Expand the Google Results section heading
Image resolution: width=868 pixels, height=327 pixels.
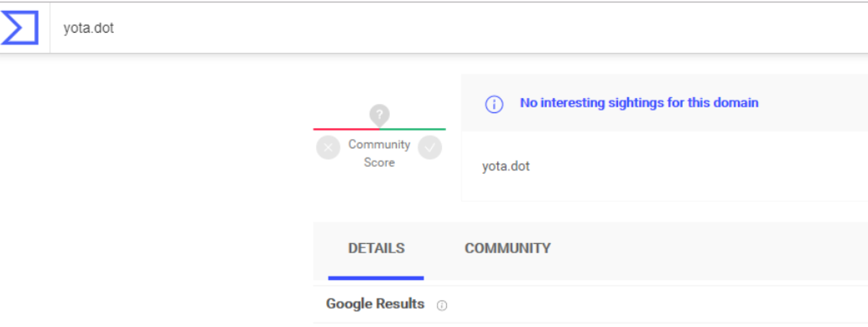click(x=376, y=304)
